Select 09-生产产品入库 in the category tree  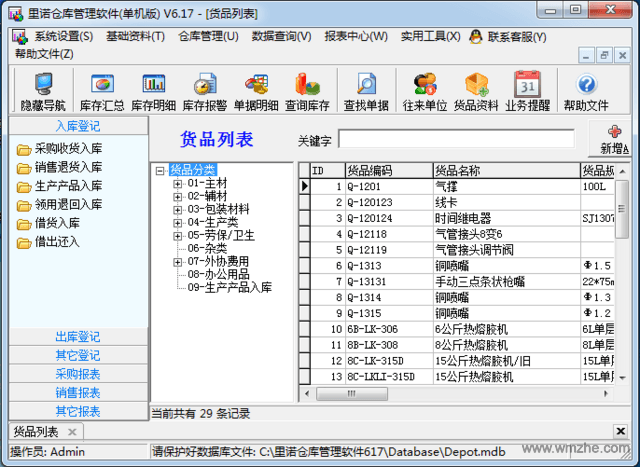coord(230,287)
